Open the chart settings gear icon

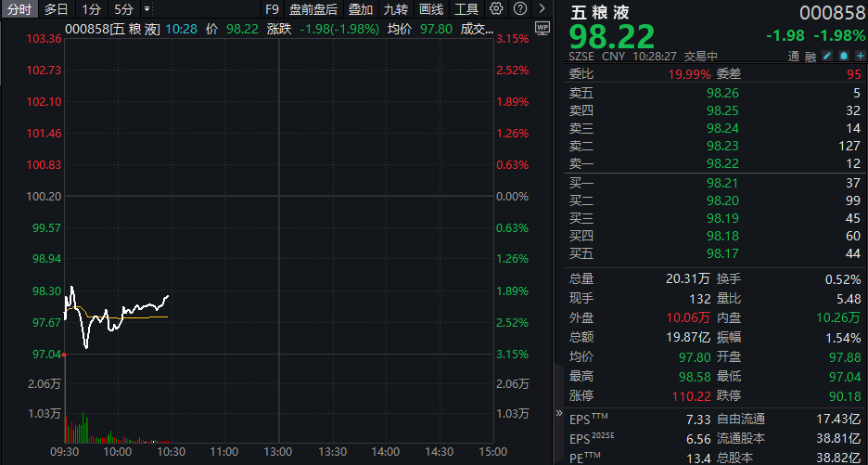pos(496,9)
